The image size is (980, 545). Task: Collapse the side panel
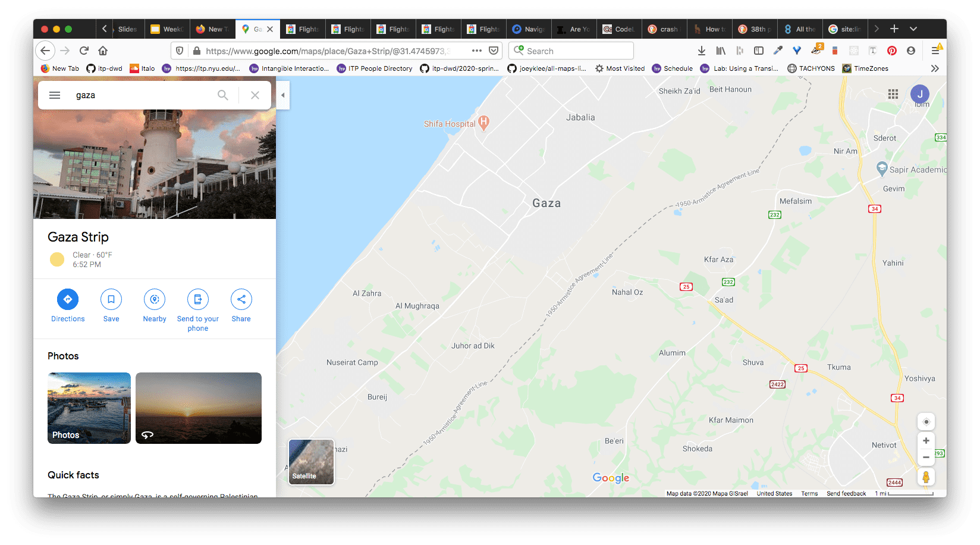coord(283,95)
